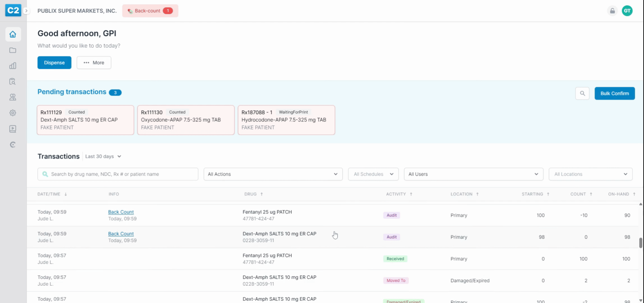Open pending card Rx111130 Oxycodone-APAP

point(186,120)
